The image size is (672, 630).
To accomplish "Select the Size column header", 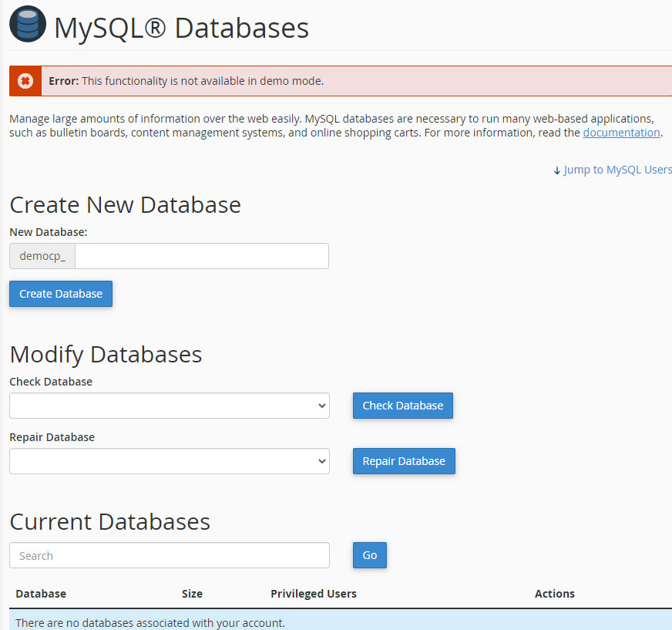I will [x=192, y=594].
